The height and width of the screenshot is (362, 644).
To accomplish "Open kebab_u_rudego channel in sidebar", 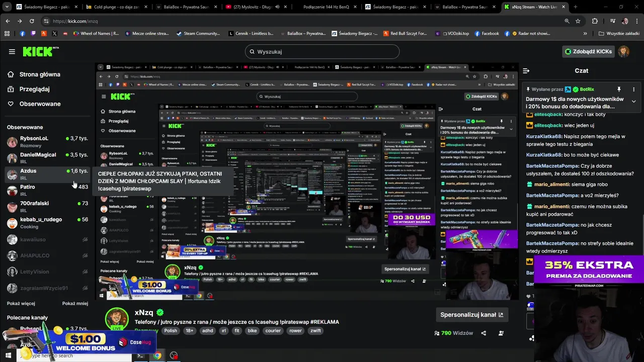I will coord(48,223).
